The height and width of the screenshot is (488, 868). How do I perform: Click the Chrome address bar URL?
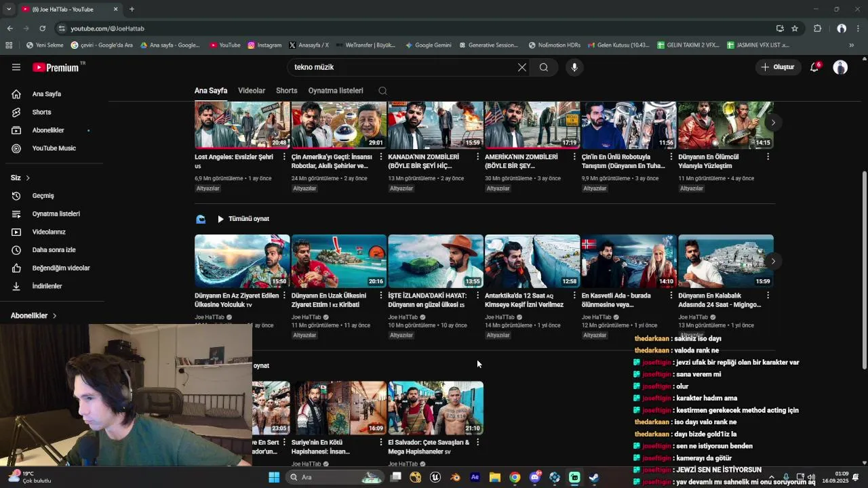tap(108, 28)
